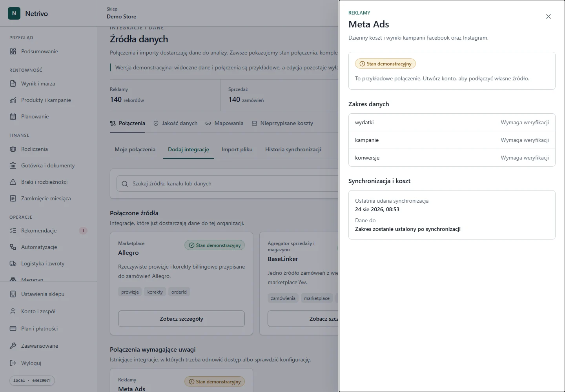The image size is (565, 392).
Task: Select the Moje połączenia subtab
Action: (x=135, y=149)
